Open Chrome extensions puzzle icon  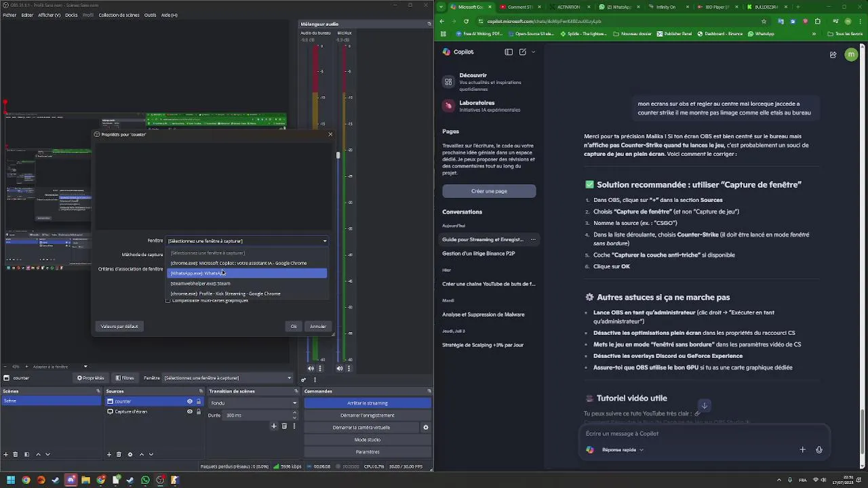click(x=817, y=21)
